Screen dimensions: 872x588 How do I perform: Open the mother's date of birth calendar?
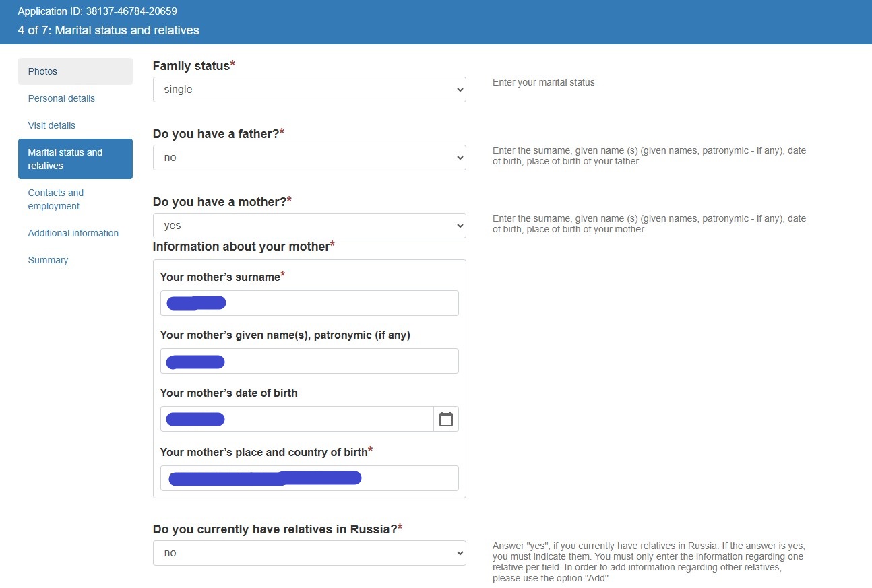446,419
